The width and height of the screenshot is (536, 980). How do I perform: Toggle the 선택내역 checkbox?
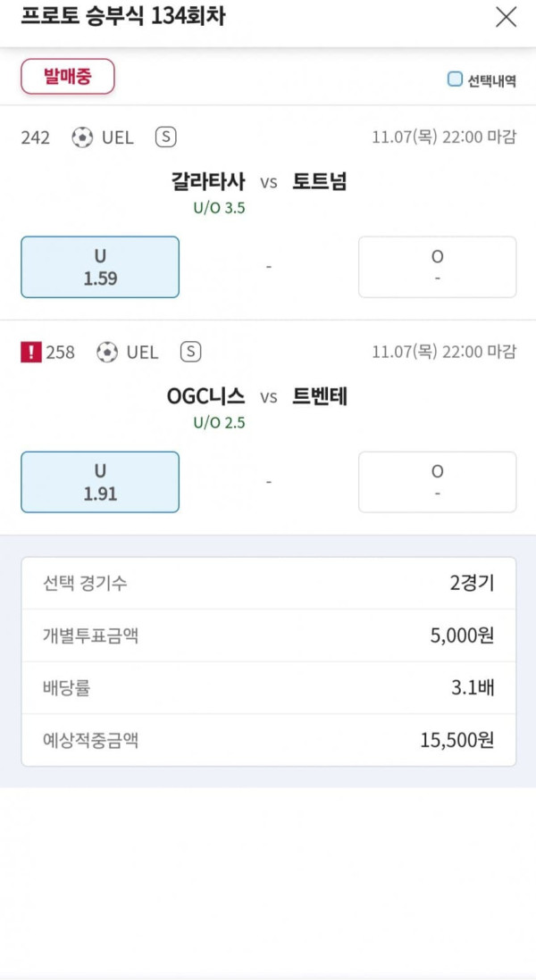click(456, 79)
